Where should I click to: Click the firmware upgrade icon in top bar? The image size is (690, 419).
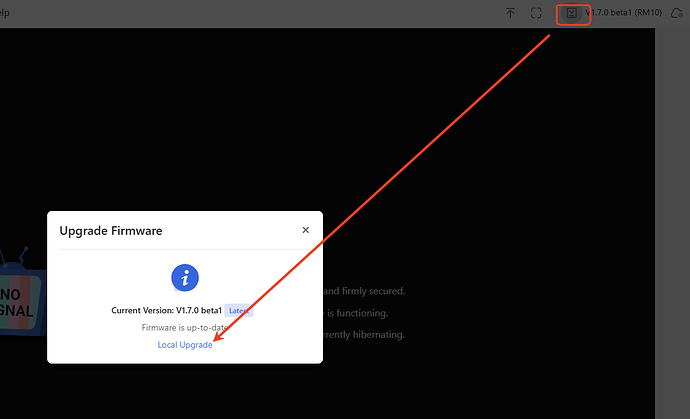pos(572,14)
